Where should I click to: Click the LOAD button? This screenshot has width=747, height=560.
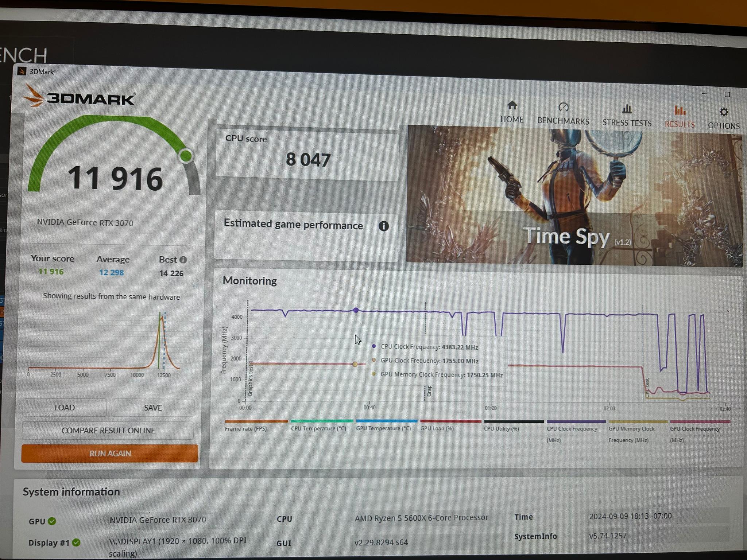pyautogui.click(x=65, y=408)
